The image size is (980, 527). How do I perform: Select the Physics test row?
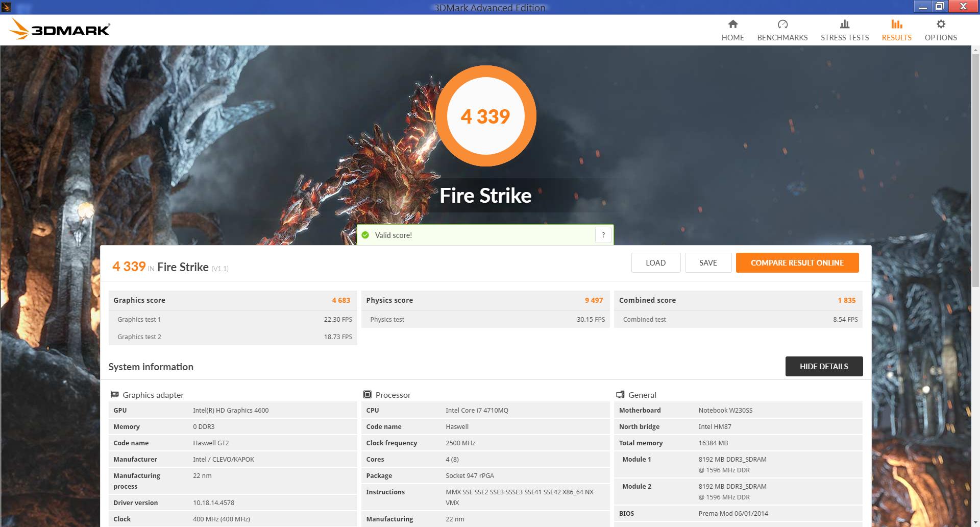click(x=485, y=319)
